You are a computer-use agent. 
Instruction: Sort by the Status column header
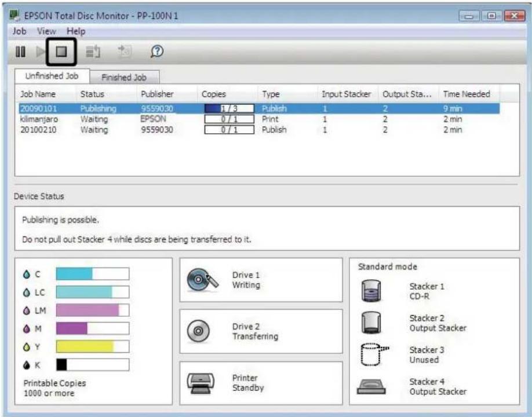click(x=106, y=94)
